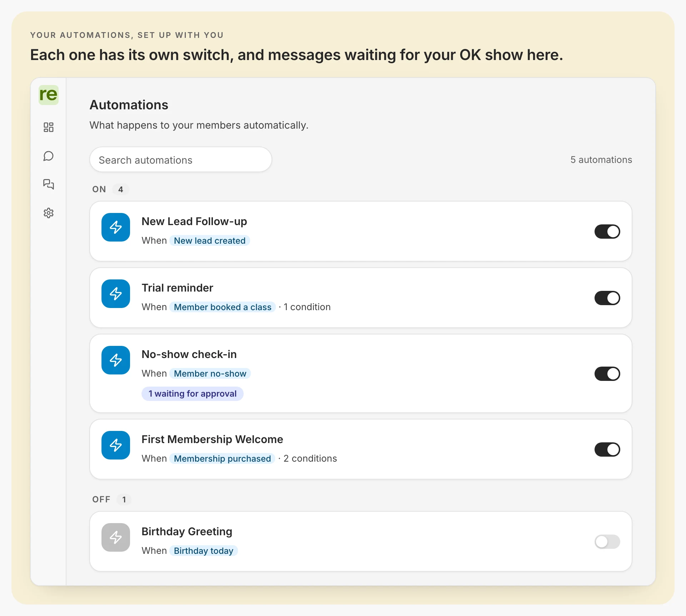Click the New Lead Follow-up lightning icon

pyautogui.click(x=116, y=227)
